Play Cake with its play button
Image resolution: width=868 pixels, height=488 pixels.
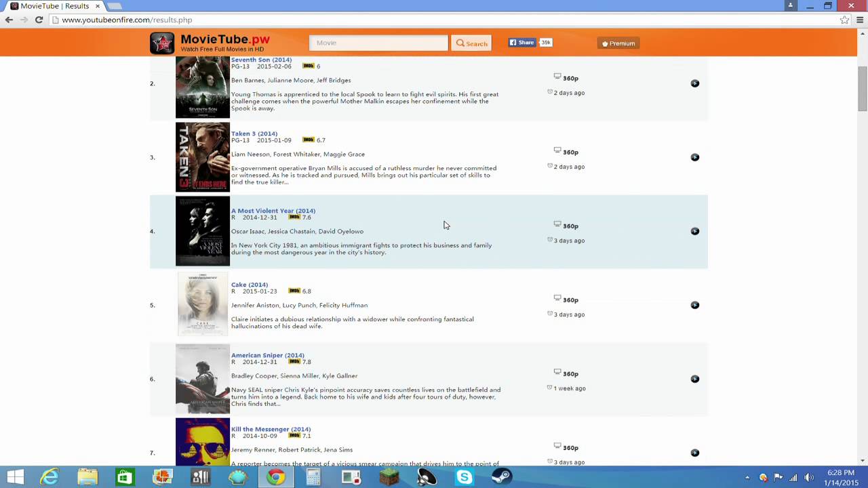[x=694, y=305]
